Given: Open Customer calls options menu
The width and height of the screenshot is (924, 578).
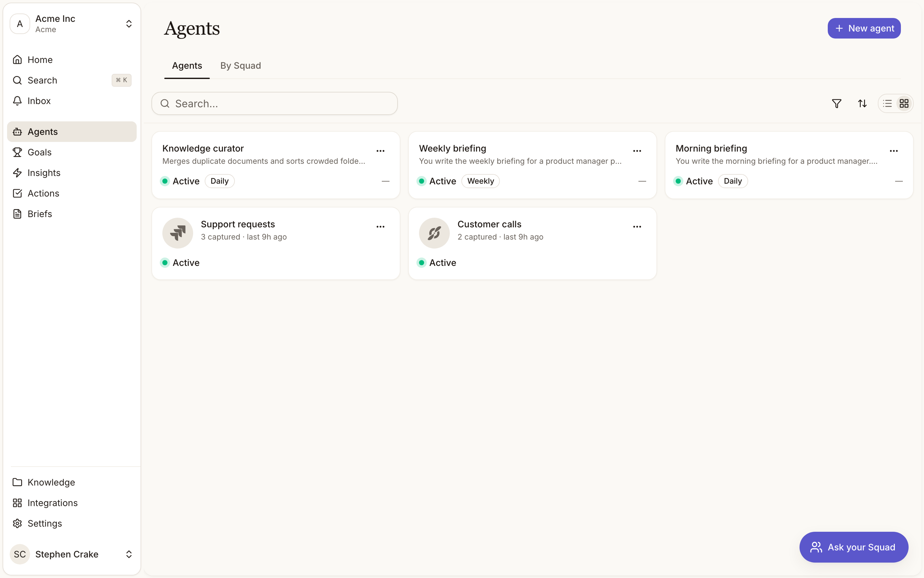Looking at the screenshot, I should [637, 227].
